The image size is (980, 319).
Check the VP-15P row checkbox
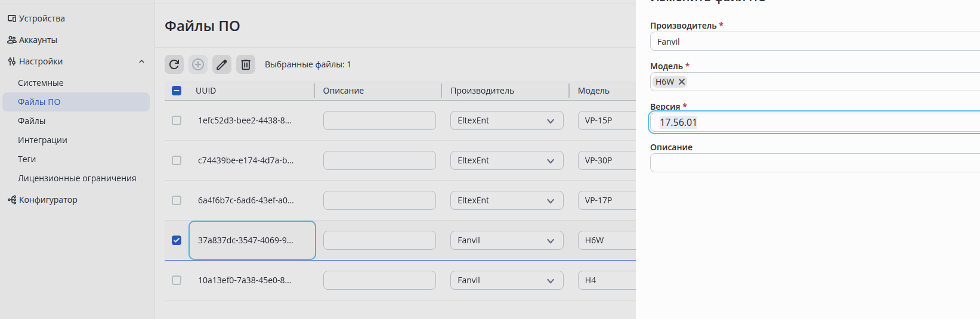[x=177, y=120]
